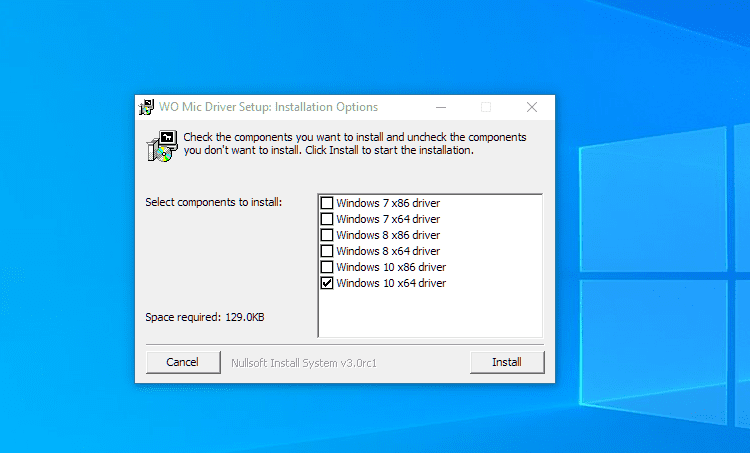Click the 'Windows 10 x86 driver' label text
This screenshot has height=453, width=750.
click(x=391, y=267)
